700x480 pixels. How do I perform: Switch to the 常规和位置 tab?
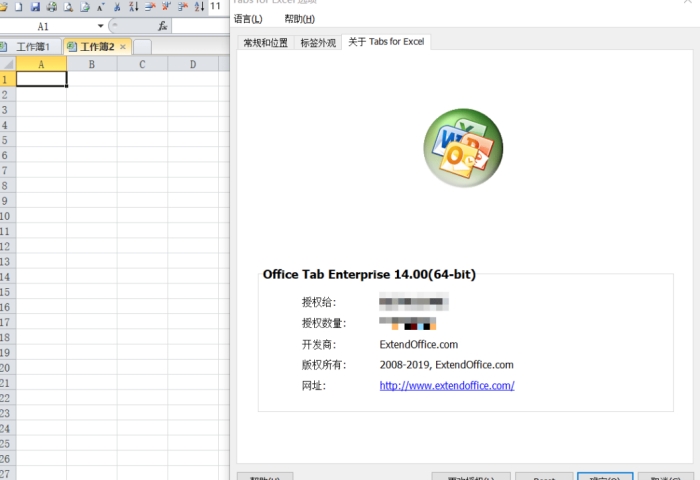click(265, 42)
